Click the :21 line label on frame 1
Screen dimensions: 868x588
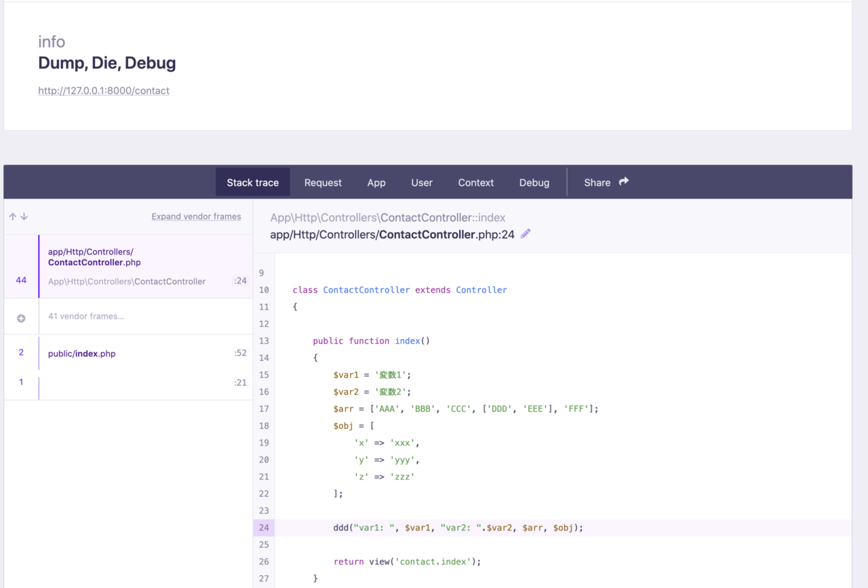240,383
